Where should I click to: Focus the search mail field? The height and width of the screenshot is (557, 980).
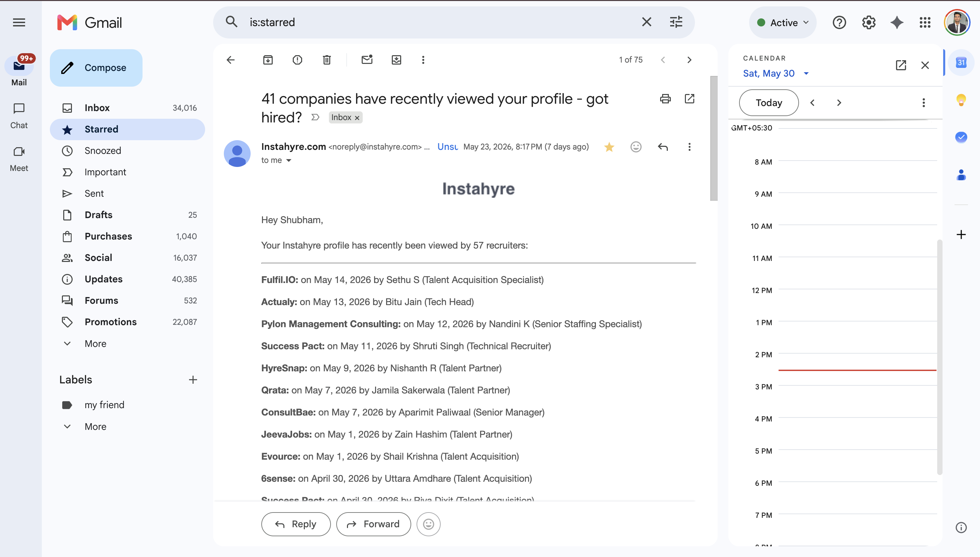440,22
